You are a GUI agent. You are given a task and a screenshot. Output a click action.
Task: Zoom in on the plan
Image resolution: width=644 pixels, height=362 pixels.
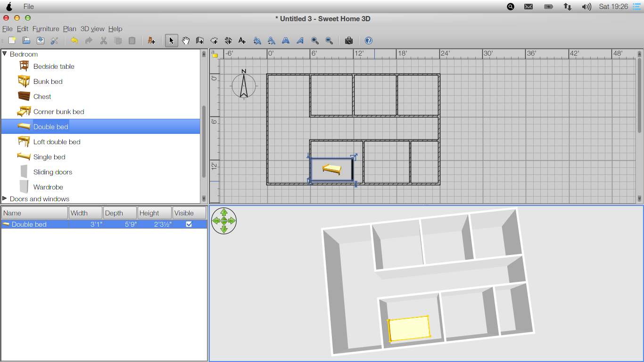pos(315,41)
